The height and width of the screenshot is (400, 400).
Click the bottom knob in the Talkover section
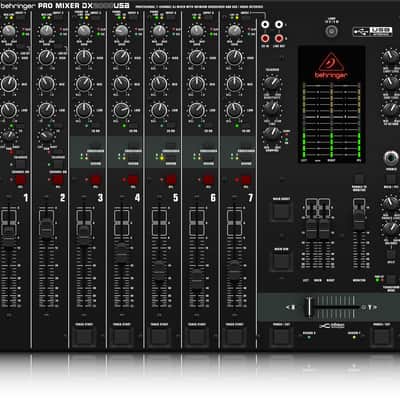tap(272, 134)
